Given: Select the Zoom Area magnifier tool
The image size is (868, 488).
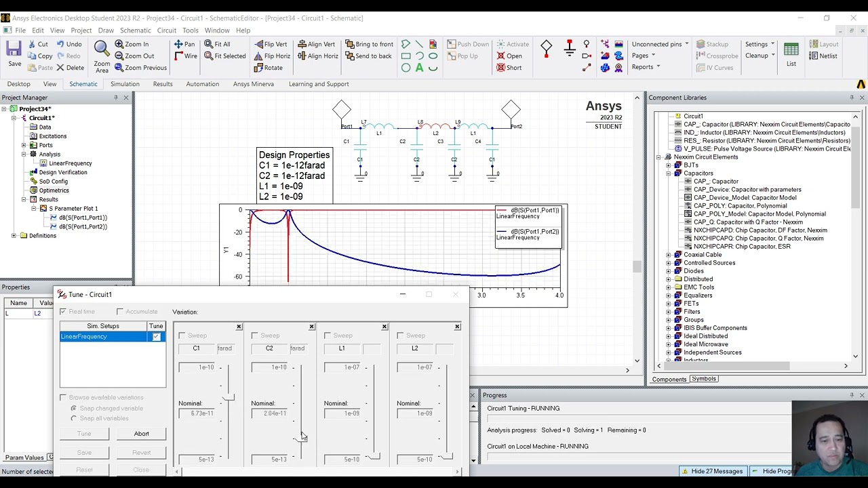Looking at the screenshot, I should click(x=102, y=56).
